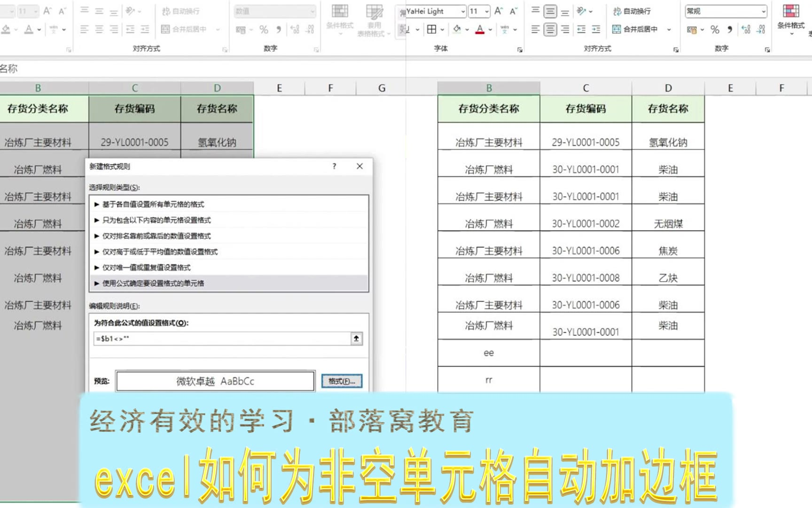Toggle 自动换行 wrap text in the right ribbon
The image size is (812, 508).
[632, 11]
